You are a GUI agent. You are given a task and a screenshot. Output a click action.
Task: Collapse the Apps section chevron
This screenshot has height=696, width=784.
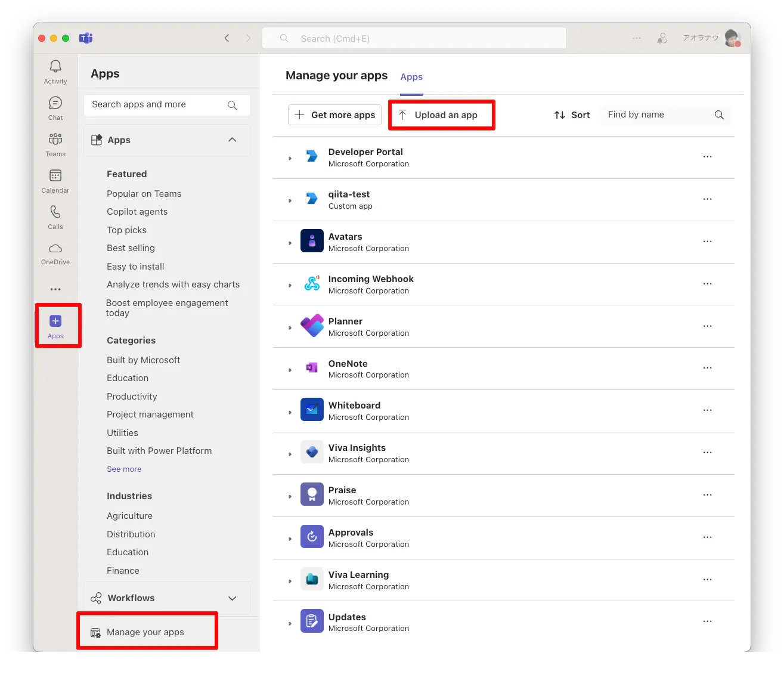click(233, 140)
